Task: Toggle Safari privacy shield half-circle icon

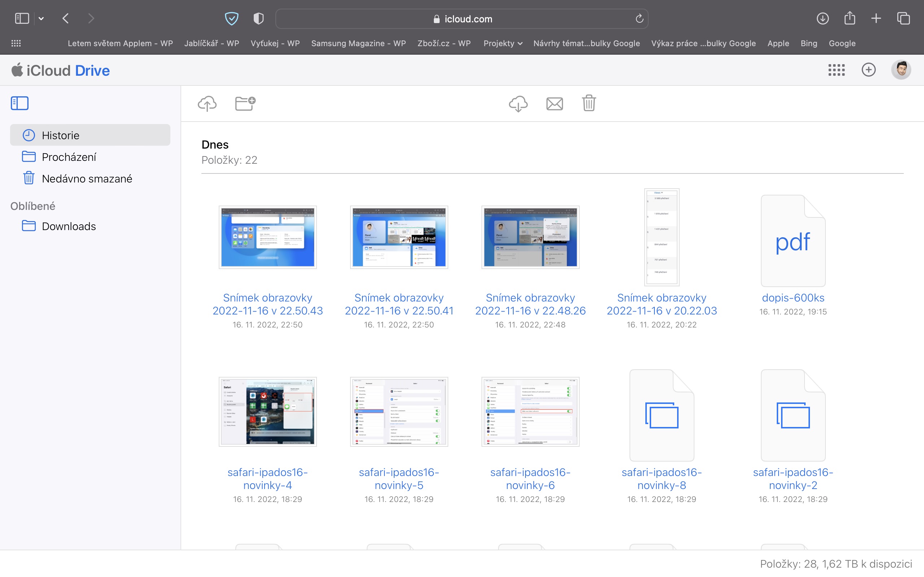Action: pos(258,18)
